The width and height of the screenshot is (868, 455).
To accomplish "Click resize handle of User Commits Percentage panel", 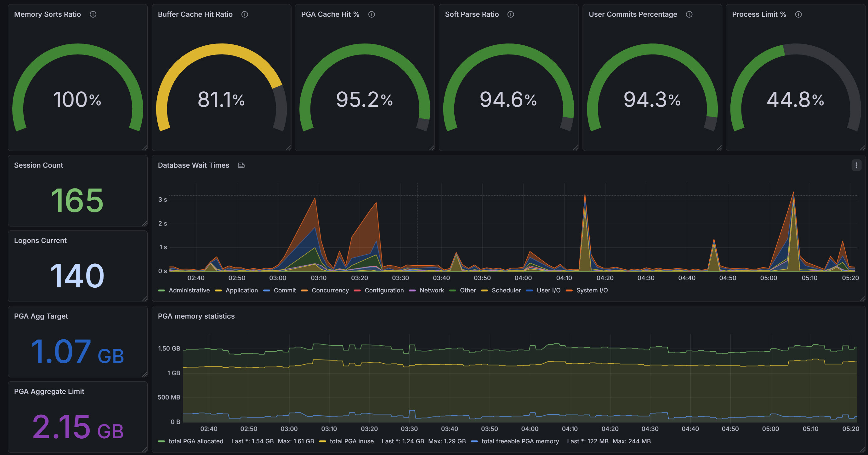I will pos(719,148).
